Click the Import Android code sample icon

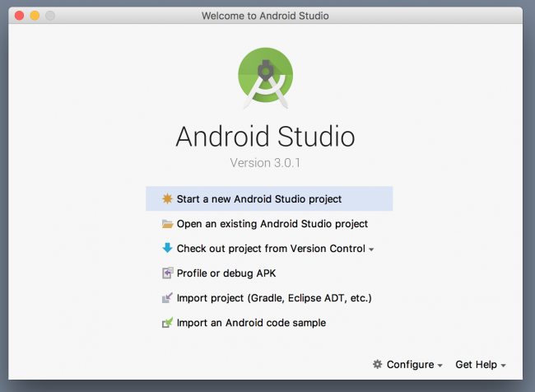click(167, 323)
